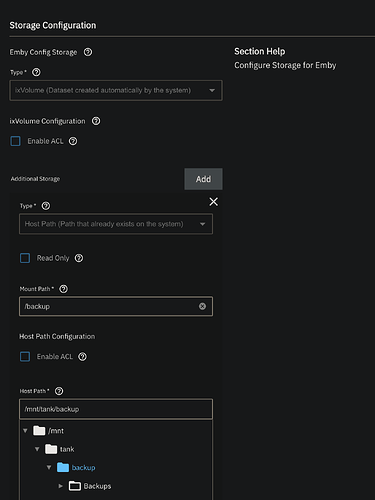The width and height of the screenshot is (375, 500).
Task: Click Add button for Additional Storage
Action: [203, 179]
